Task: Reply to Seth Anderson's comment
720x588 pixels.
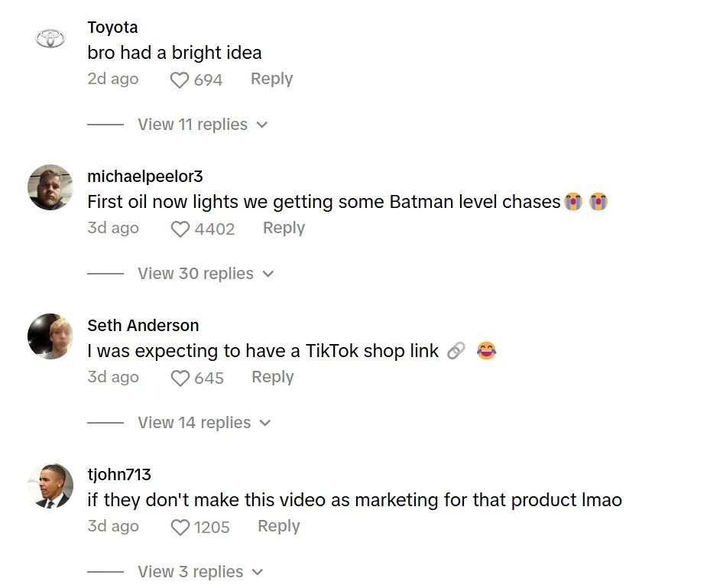Action: pos(272,377)
